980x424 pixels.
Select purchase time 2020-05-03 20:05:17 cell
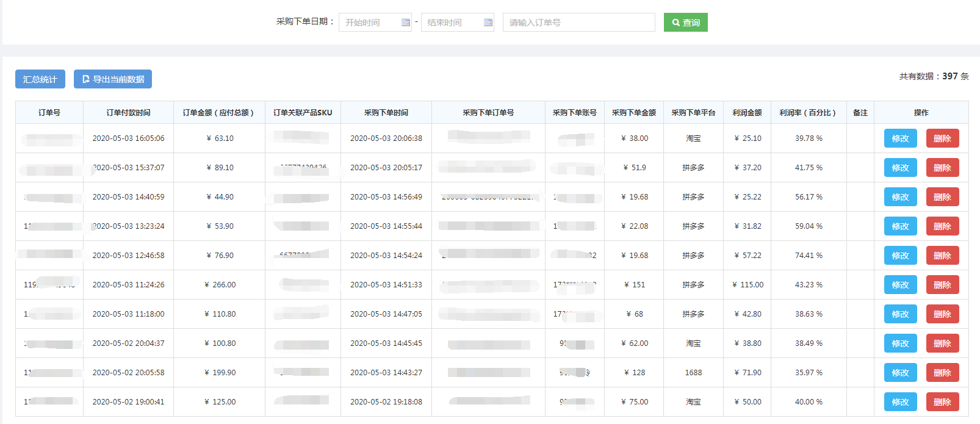click(386, 168)
